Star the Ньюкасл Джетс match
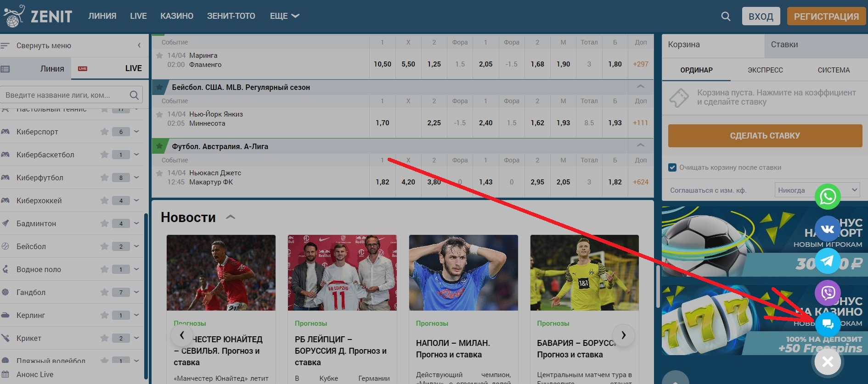 click(159, 173)
